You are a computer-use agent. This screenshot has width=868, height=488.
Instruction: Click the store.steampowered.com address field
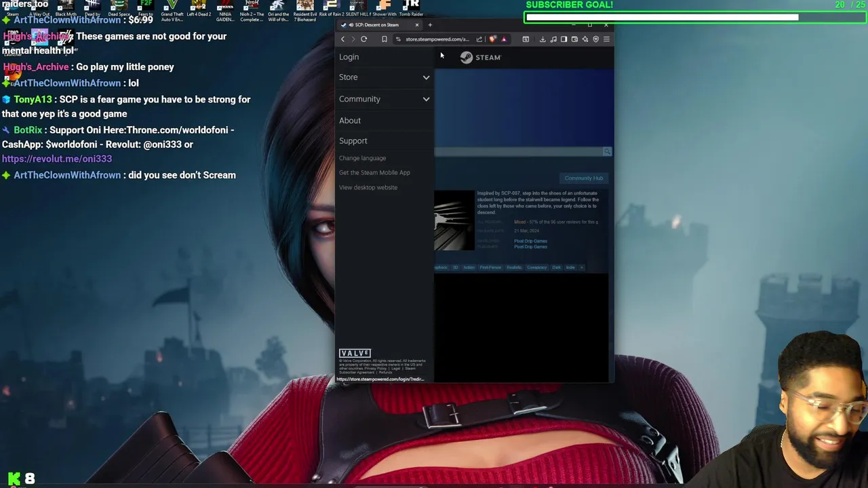click(437, 39)
